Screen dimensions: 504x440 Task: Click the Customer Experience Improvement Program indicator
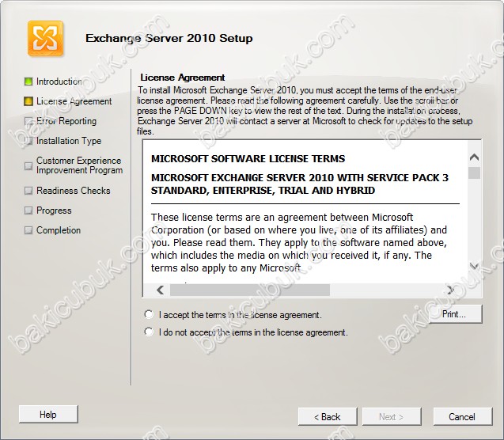pos(28,166)
